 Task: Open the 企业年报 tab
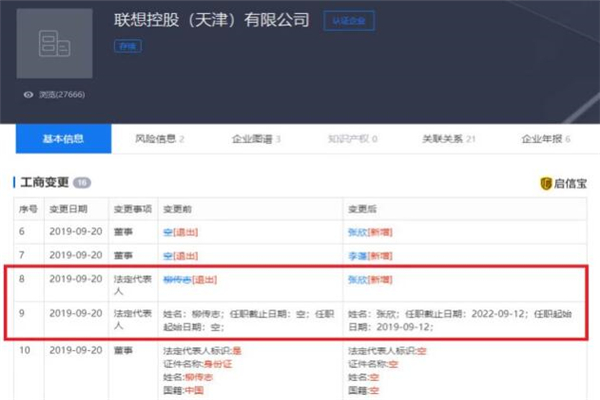546,139
